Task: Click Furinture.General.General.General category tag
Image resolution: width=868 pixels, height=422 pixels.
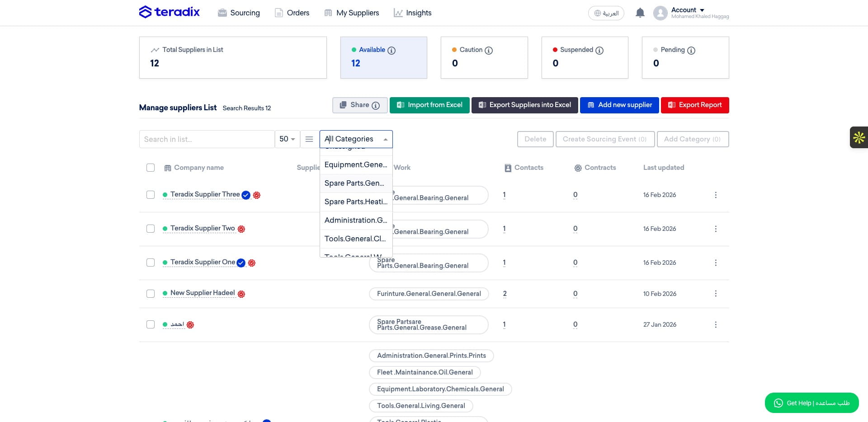Action: coord(429,294)
